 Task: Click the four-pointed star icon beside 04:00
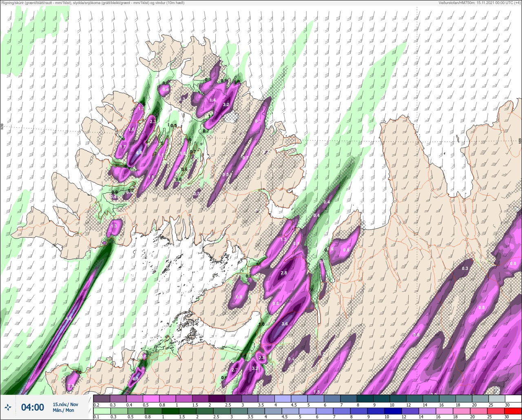[x=8, y=407]
